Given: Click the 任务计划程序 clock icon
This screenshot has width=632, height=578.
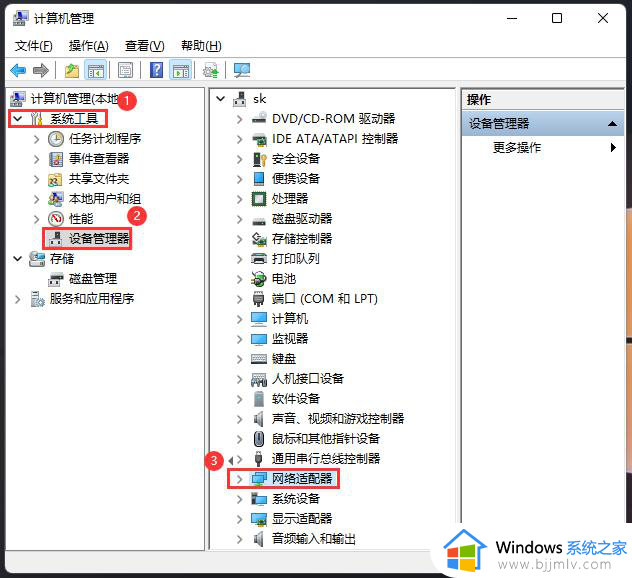Looking at the screenshot, I should click(56, 139).
